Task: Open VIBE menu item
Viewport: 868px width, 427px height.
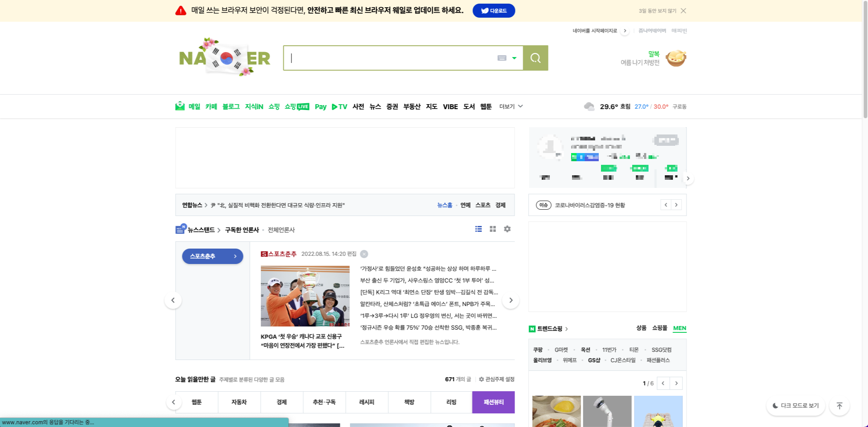Action: 450,106
